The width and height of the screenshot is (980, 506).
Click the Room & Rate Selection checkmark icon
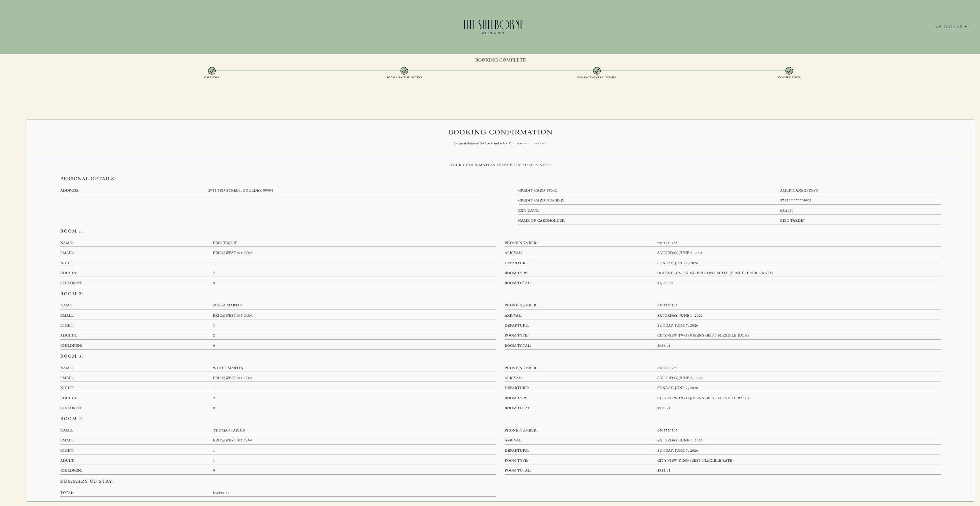404,71
